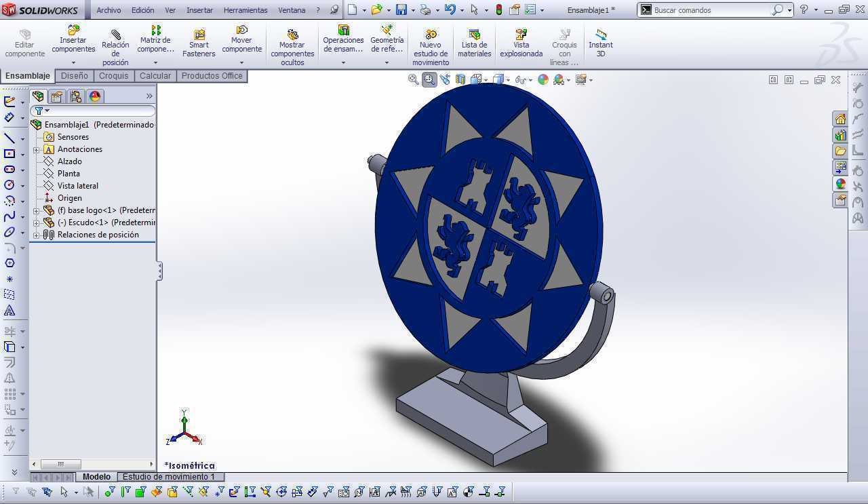Select the Corner Rectangle sketch tool

click(x=9, y=154)
